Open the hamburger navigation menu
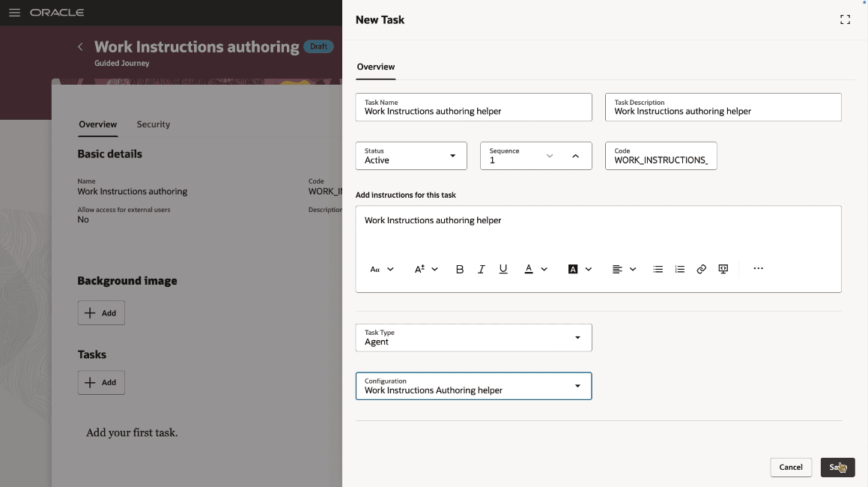The width and height of the screenshot is (868, 487). coord(14,12)
